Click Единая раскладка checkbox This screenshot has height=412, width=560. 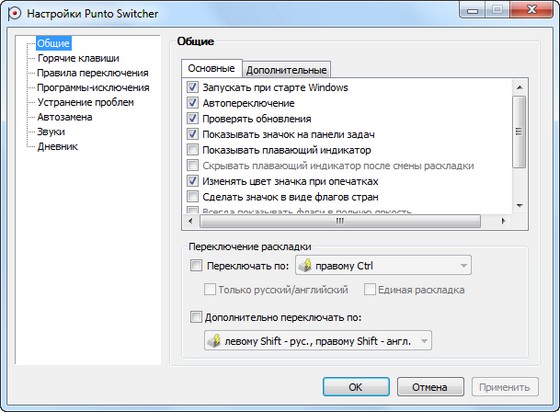(x=370, y=289)
